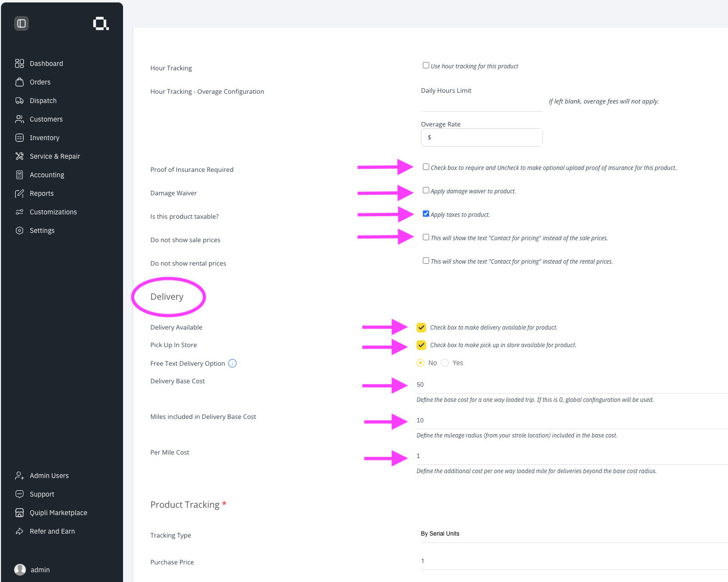Open the Dashboard icon in sidebar
728x582 pixels.
20,63
